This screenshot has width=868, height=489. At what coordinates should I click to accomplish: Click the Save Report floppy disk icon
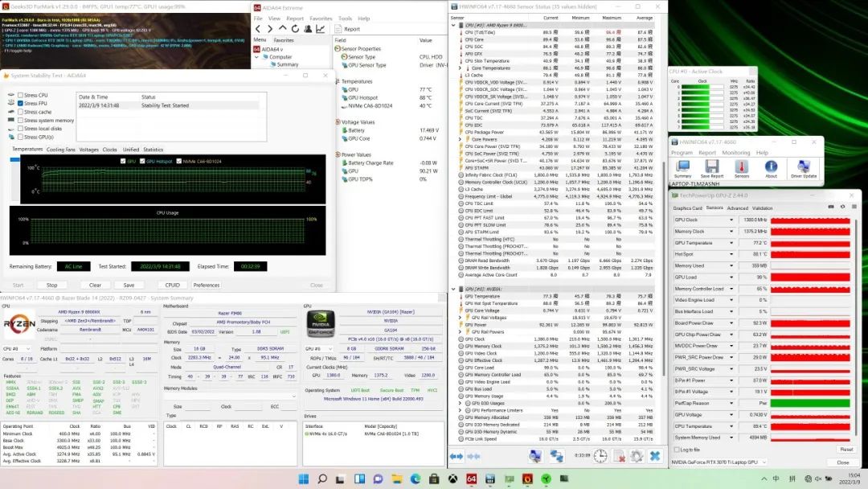click(711, 167)
